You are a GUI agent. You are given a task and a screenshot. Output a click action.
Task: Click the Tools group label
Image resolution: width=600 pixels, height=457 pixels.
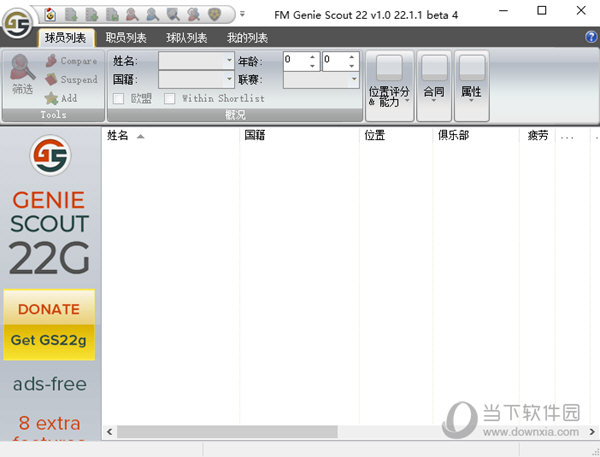point(53,115)
